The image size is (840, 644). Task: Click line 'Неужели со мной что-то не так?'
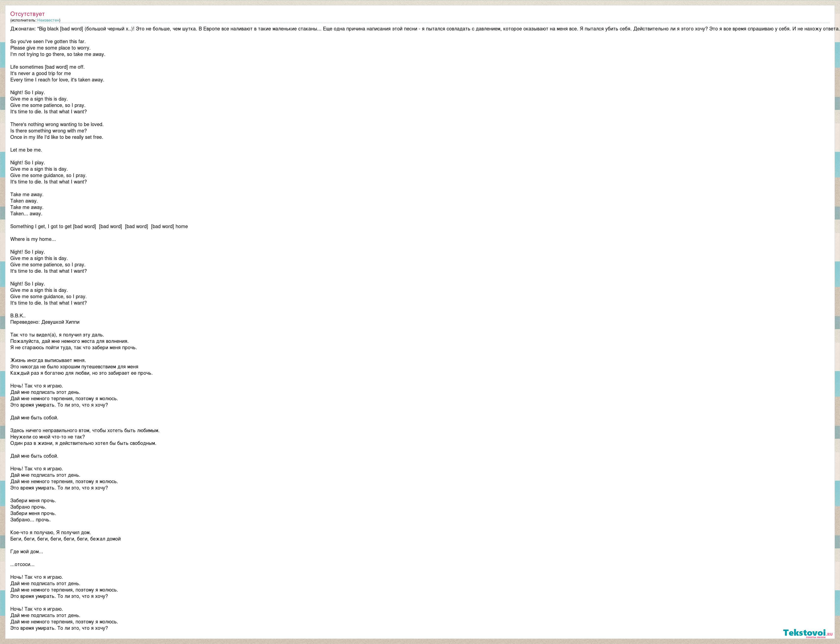click(x=48, y=437)
